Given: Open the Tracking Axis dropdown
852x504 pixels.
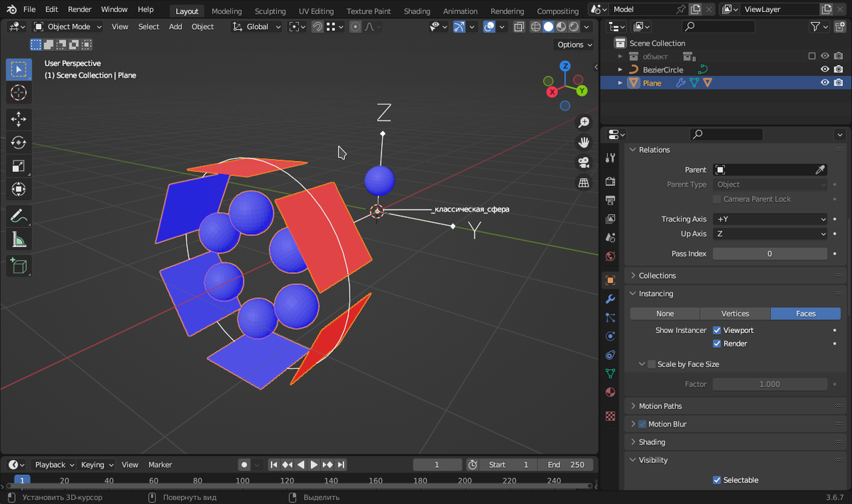Looking at the screenshot, I should coord(770,219).
